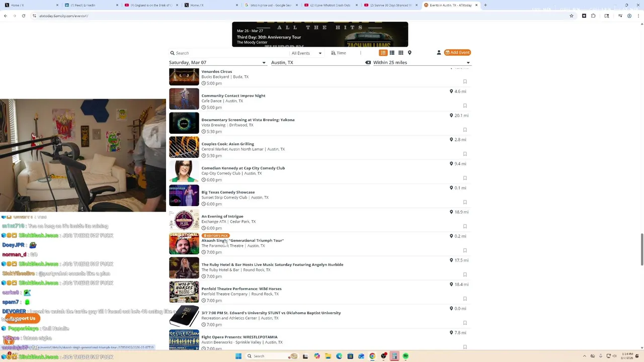Click the Couples Cook event thumbnail

point(184,147)
